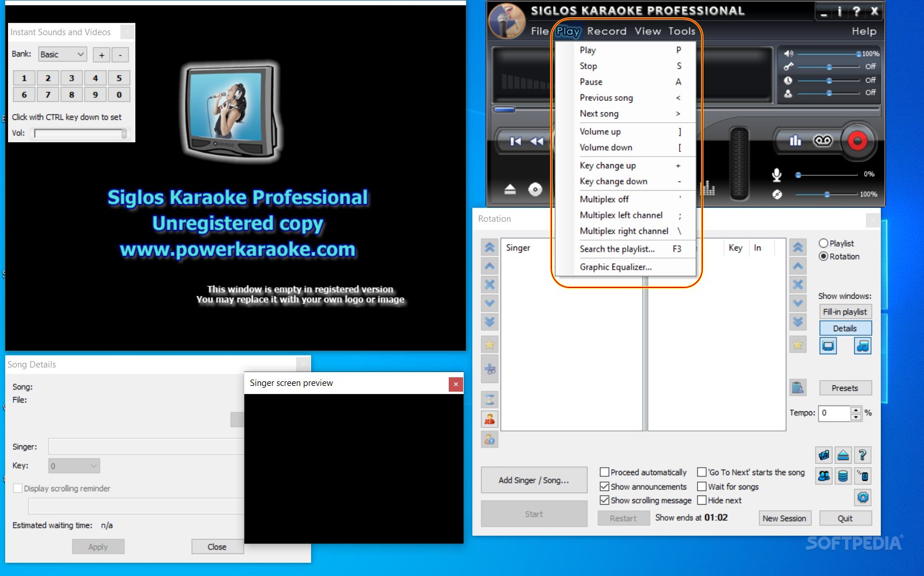Decrease Tempo with the down stepper arrow

[x=856, y=417]
